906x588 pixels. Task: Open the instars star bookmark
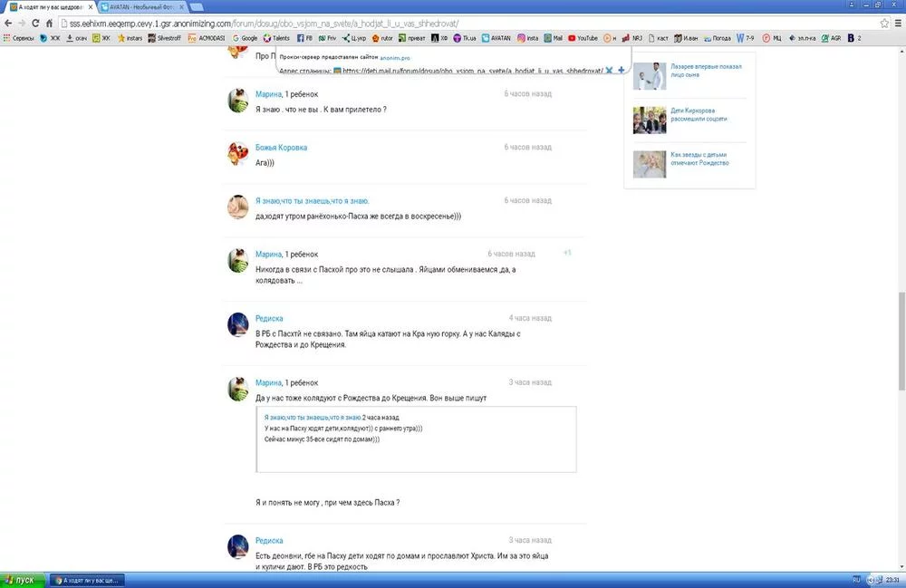tap(130, 38)
